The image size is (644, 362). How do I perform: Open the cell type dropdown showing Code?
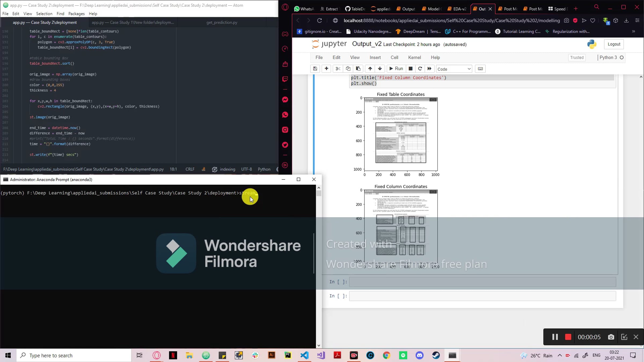(454, 69)
